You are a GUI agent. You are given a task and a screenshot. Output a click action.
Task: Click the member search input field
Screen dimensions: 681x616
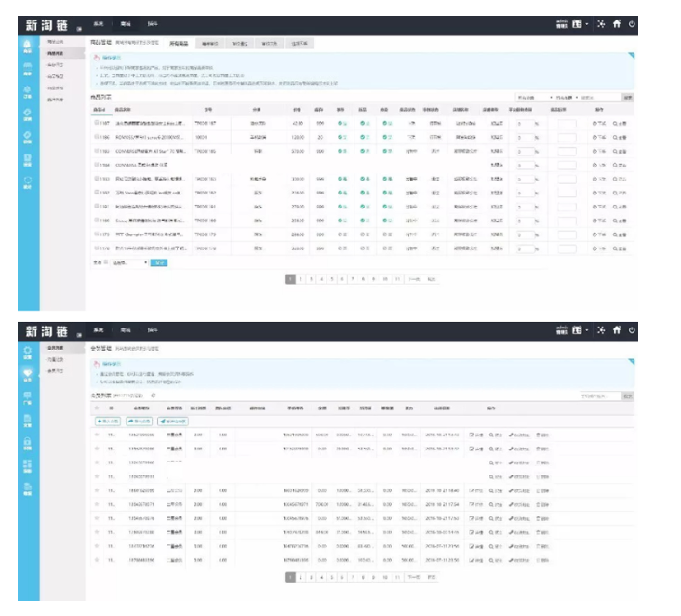click(x=596, y=395)
